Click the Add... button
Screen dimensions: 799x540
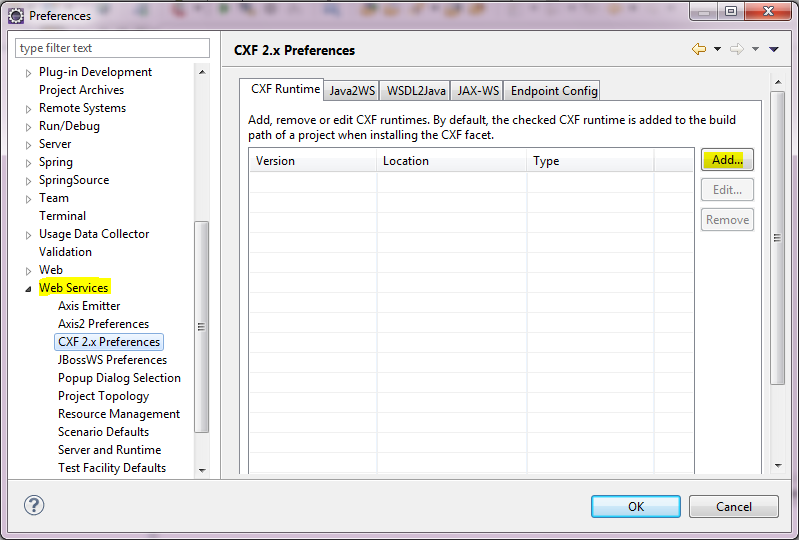tap(727, 160)
